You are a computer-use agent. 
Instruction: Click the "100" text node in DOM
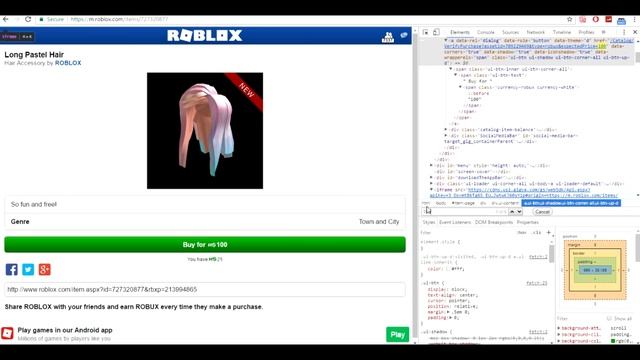point(474,99)
